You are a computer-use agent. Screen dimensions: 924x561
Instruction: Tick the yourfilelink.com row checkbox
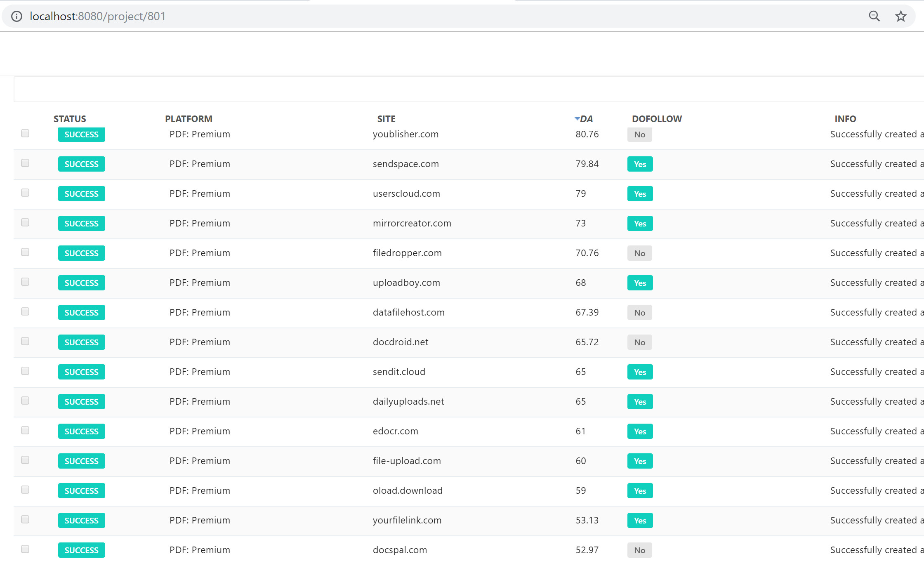(x=25, y=519)
